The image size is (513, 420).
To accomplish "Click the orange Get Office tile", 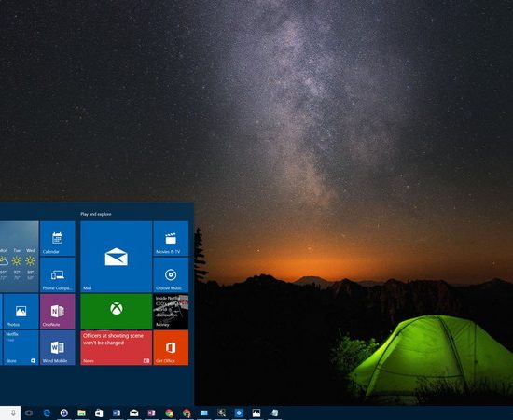I will [x=171, y=347].
